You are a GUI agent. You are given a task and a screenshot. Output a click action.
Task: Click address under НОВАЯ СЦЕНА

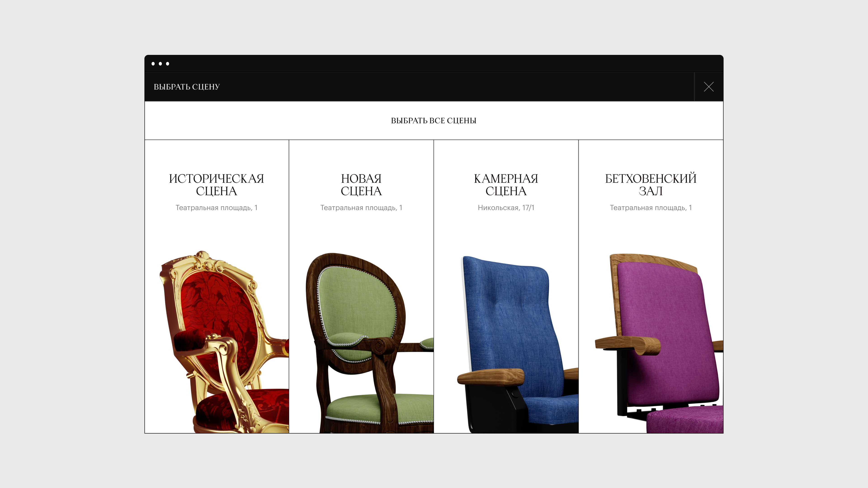tap(361, 208)
